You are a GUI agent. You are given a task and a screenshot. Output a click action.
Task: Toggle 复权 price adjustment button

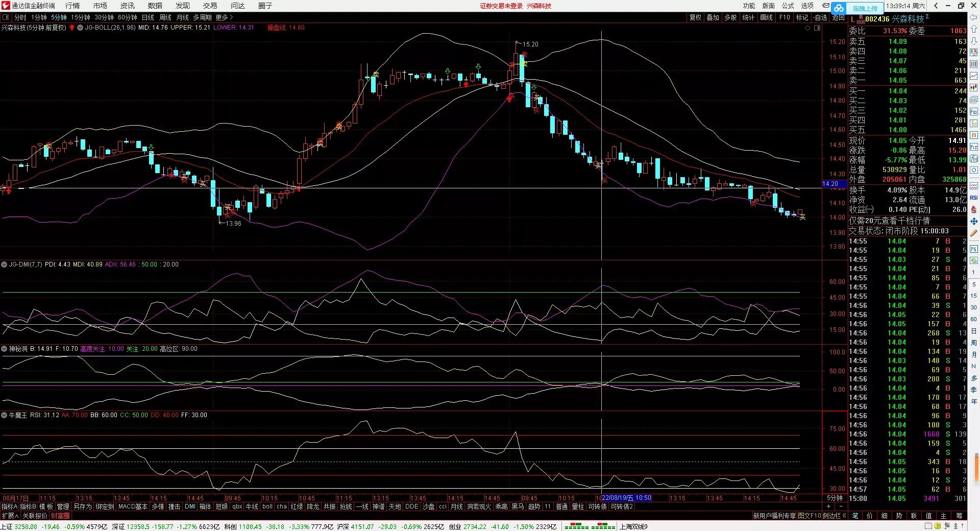coord(695,17)
